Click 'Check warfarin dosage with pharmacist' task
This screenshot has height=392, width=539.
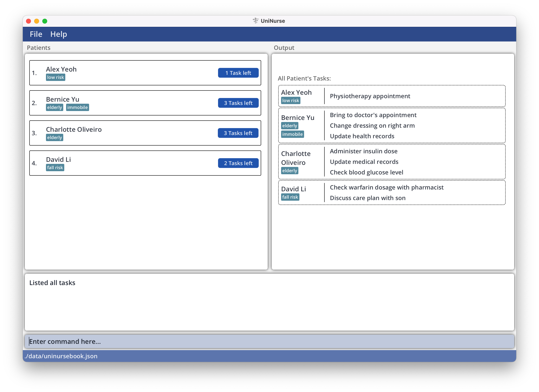click(387, 187)
